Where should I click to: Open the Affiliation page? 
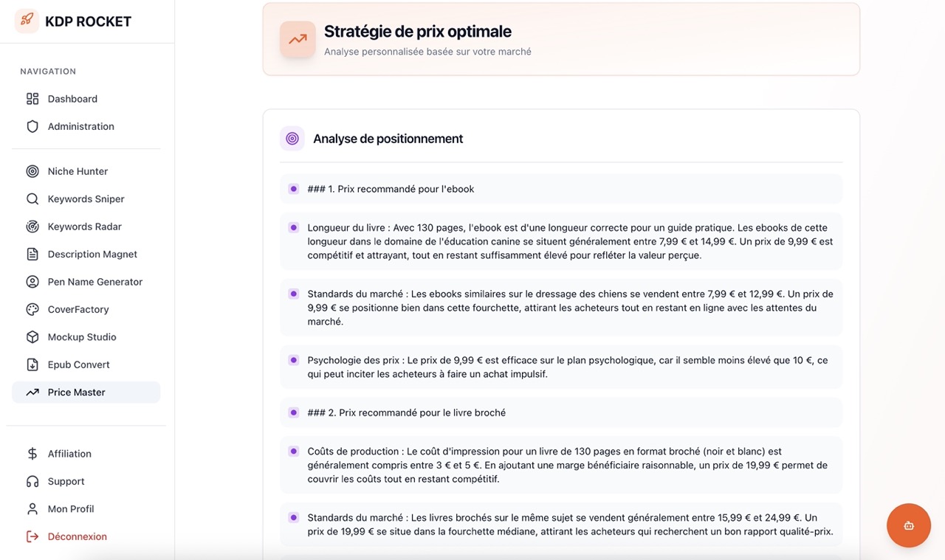tap(69, 454)
